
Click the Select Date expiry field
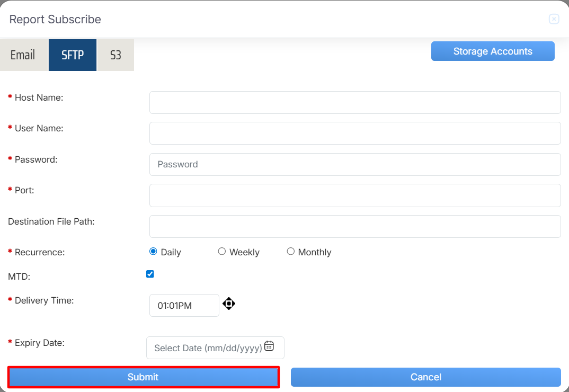[207, 348]
